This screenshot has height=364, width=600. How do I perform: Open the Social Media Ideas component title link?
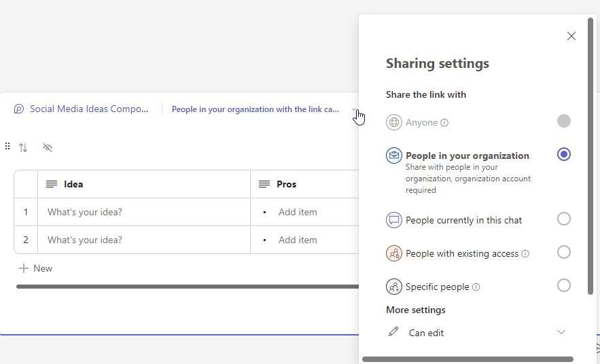tap(88, 109)
